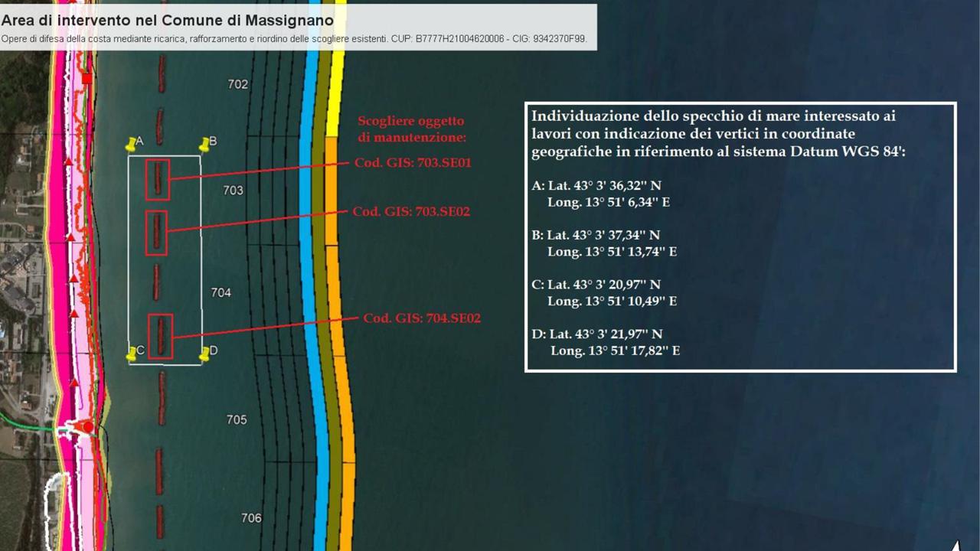The image size is (980, 551).
Task: Click vertex D latitude 43° 3' 21,97'' N
Action: (606, 334)
